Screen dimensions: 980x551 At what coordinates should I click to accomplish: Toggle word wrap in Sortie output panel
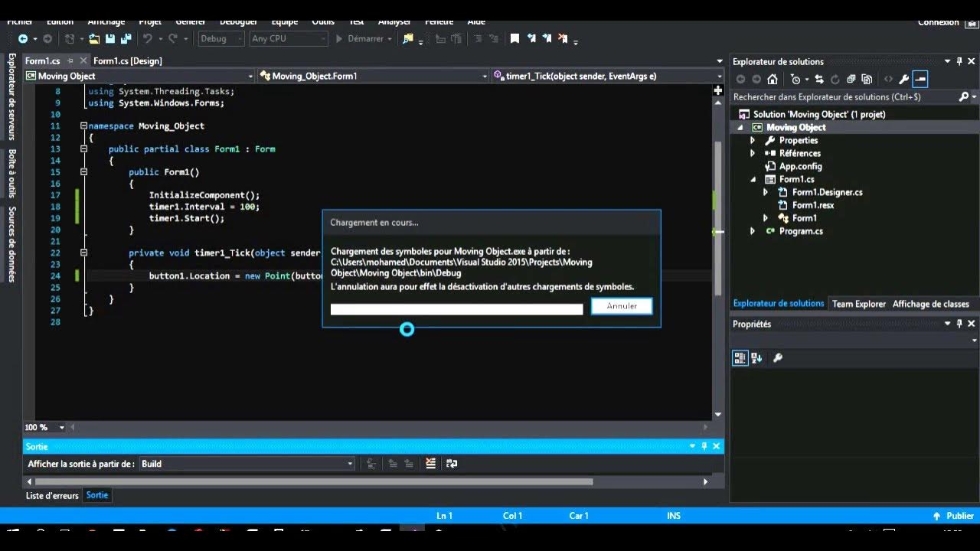point(452,463)
